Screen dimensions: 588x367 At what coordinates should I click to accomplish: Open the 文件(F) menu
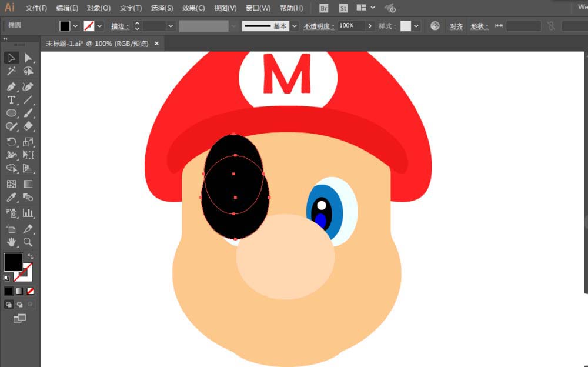(36, 8)
